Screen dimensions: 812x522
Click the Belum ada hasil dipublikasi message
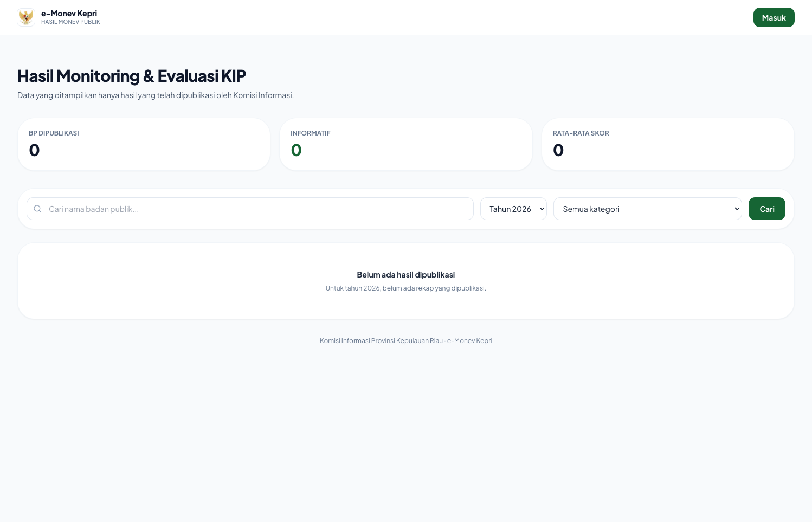tap(406, 275)
